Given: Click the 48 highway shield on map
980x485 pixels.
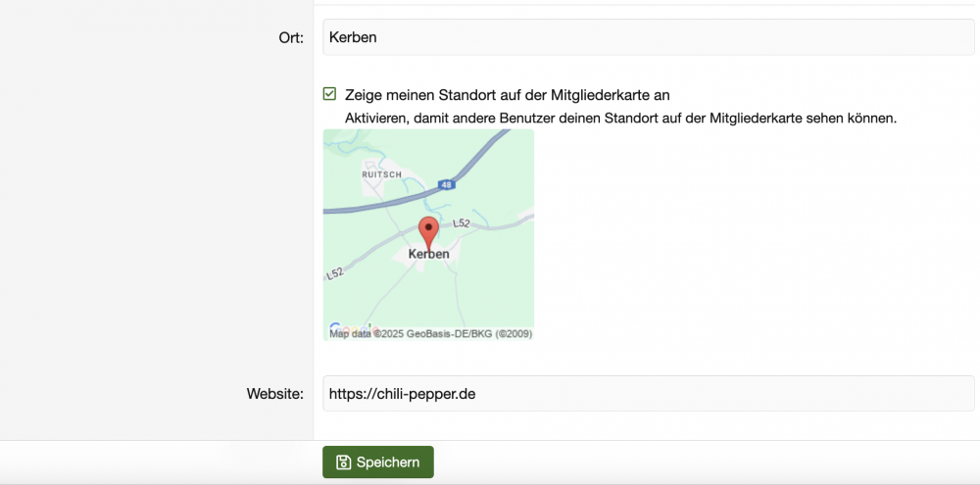Looking at the screenshot, I should (446, 184).
